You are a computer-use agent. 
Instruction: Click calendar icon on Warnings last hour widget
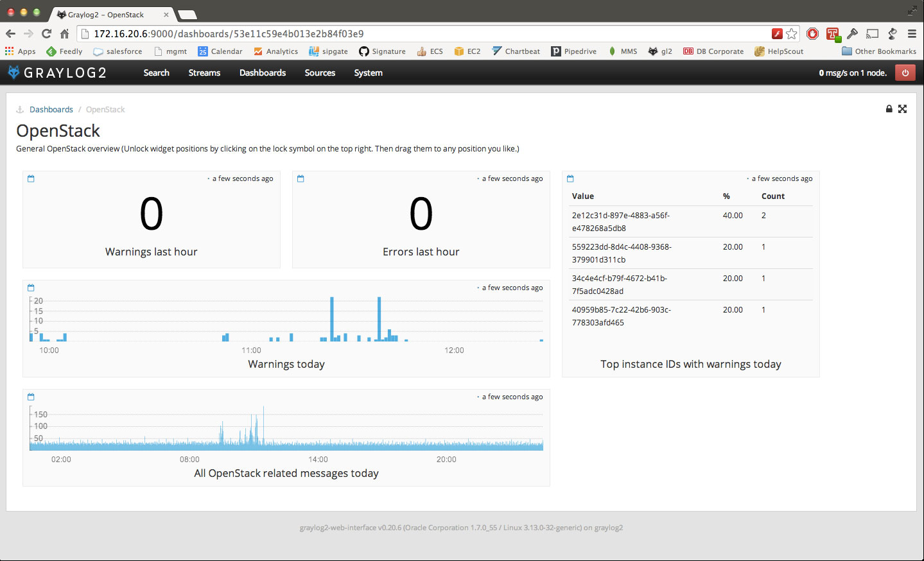[x=31, y=178]
